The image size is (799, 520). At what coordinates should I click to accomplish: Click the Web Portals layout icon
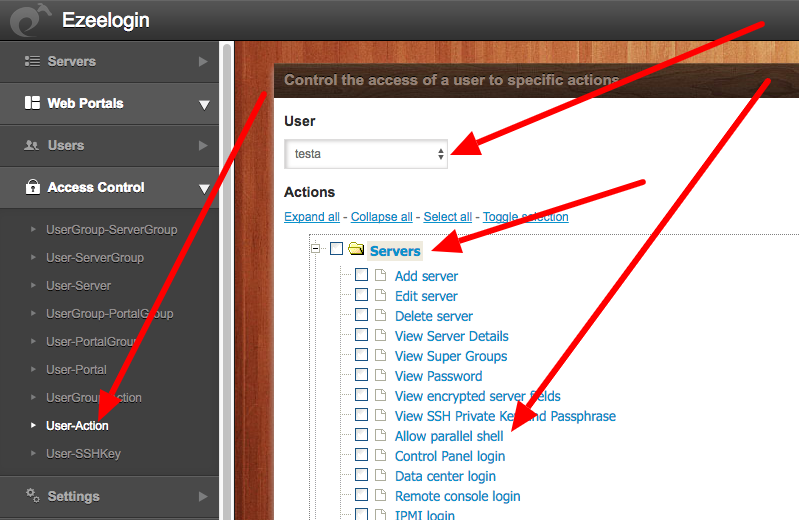(x=32, y=103)
